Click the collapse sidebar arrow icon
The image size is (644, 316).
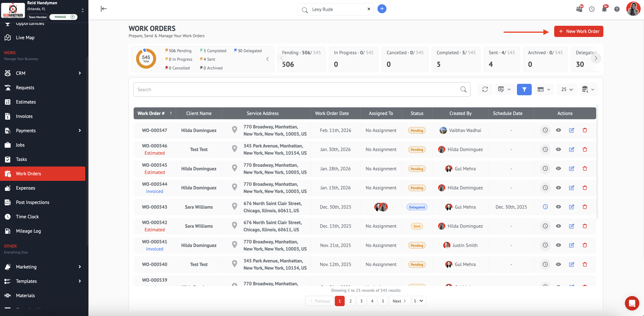104,9
